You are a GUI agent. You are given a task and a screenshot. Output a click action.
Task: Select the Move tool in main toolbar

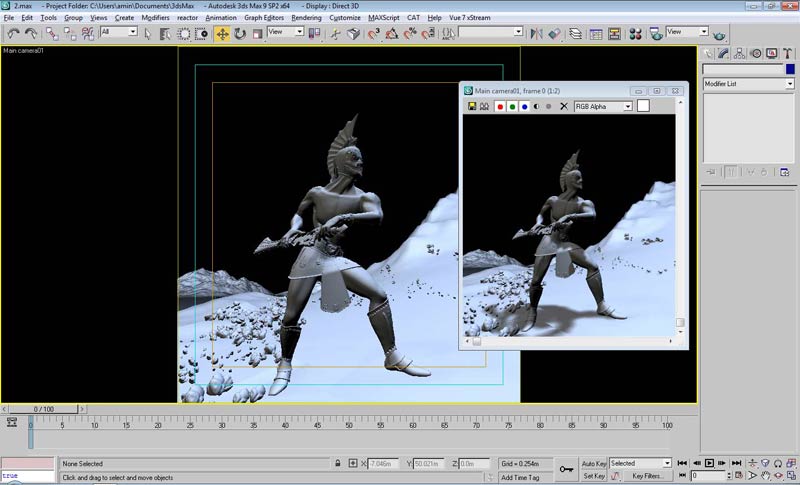(222, 33)
